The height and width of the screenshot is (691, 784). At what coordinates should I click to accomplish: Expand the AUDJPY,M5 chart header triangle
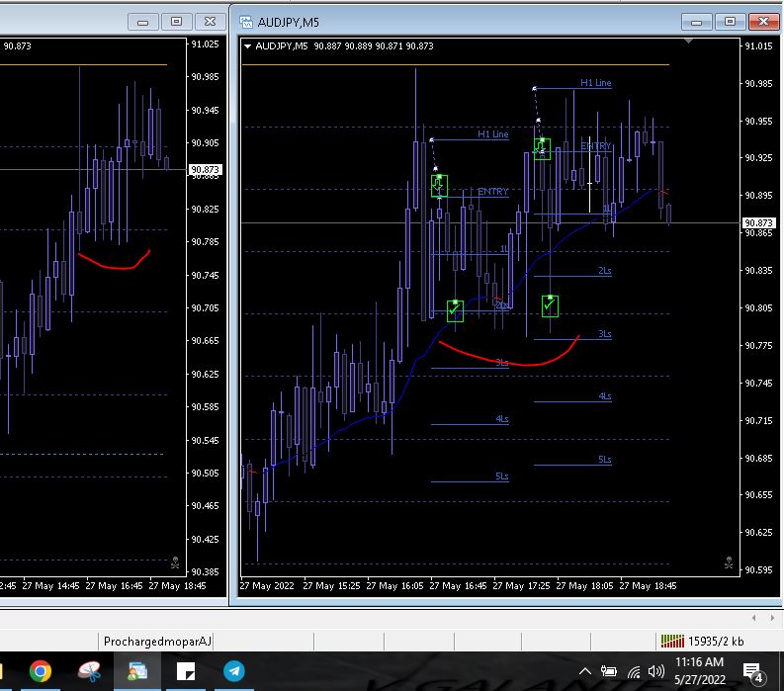point(247,46)
